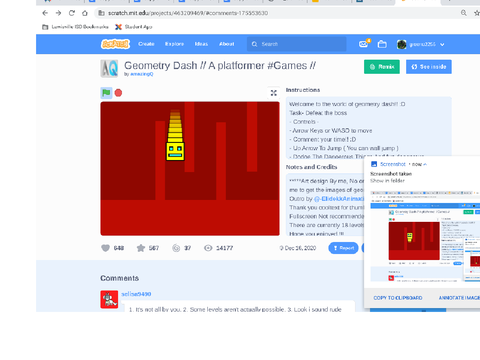View remixes via the remix swirl icon
This screenshot has width=480, height=360.
point(176,248)
